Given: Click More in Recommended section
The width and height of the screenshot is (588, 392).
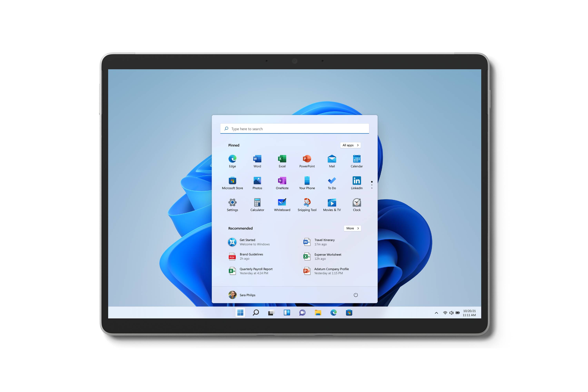Looking at the screenshot, I should (352, 228).
